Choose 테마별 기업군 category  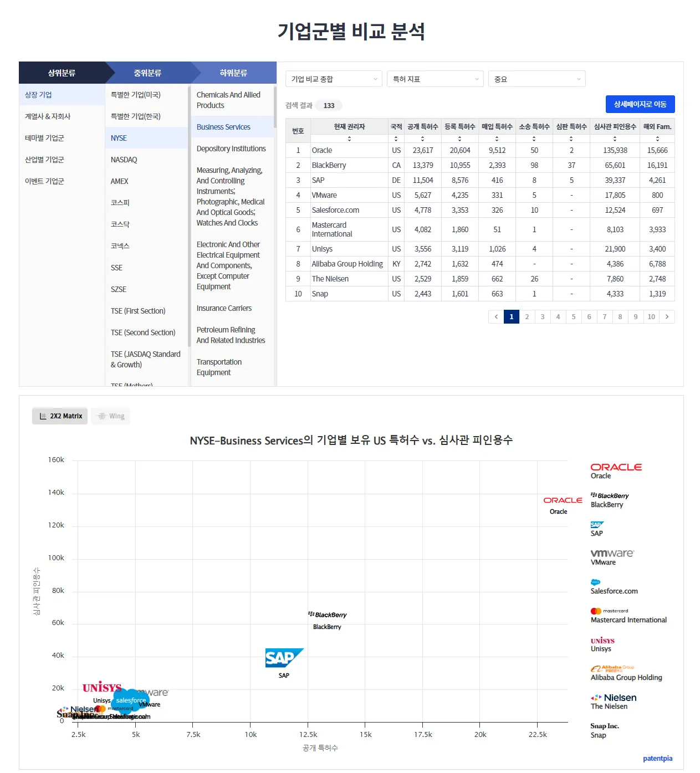[x=62, y=138]
